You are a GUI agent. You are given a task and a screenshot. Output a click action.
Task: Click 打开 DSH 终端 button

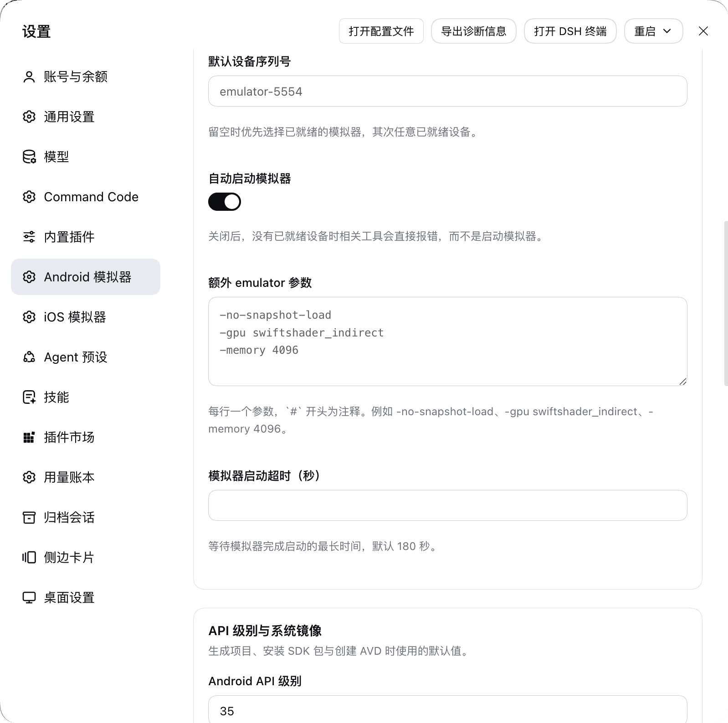click(x=570, y=31)
